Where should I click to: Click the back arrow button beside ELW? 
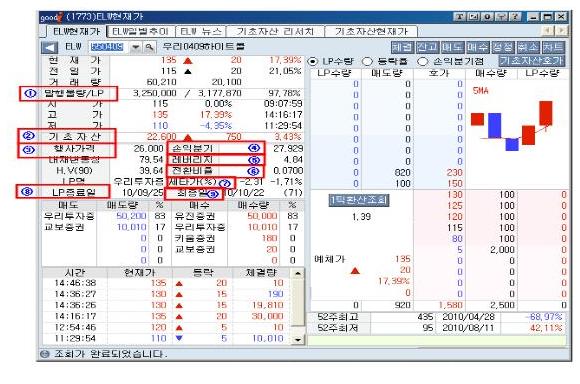[x=50, y=47]
